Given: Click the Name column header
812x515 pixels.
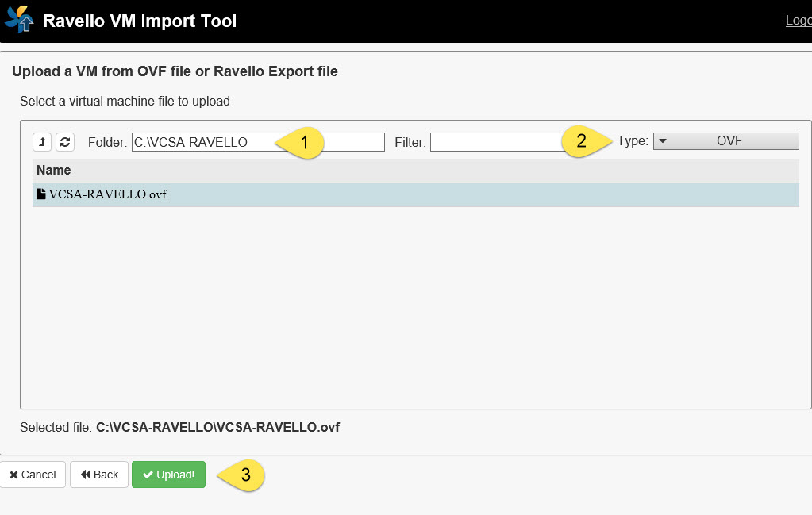Looking at the screenshot, I should tap(54, 170).
